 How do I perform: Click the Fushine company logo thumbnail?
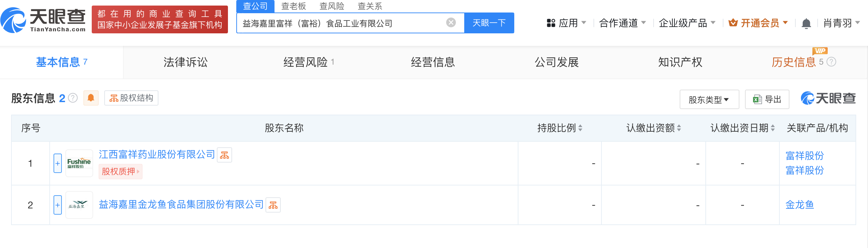79,163
